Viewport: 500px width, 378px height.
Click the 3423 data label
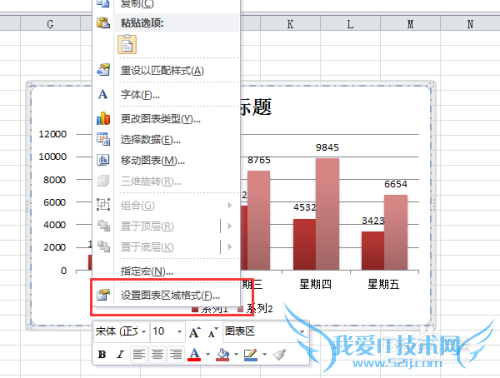pyautogui.click(x=373, y=220)
